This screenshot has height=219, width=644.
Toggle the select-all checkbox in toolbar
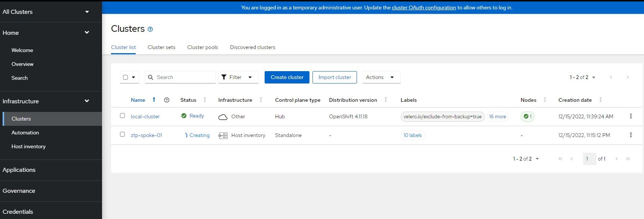click(x=126, y=77)
